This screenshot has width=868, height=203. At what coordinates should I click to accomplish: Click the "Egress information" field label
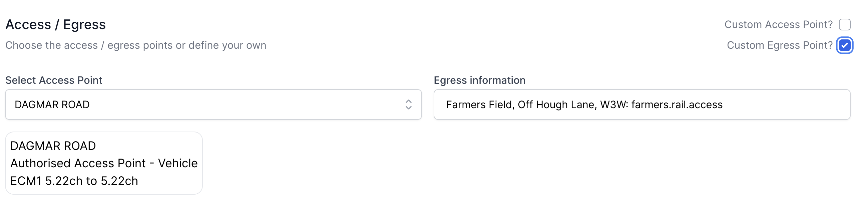coord(479,80)
